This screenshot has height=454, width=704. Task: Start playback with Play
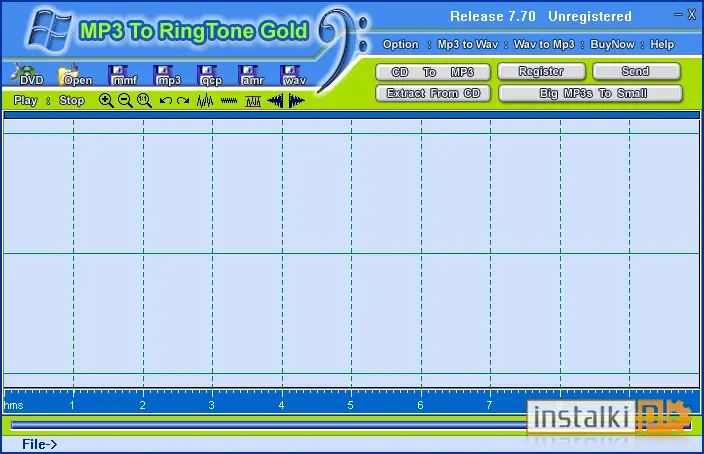pos(26,100)
